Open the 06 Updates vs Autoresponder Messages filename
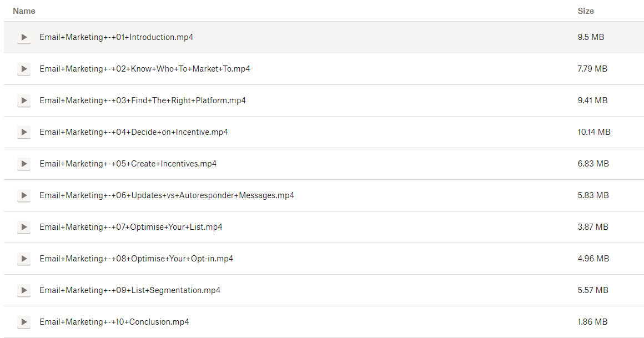Viewport: 644px width, 338px height. pyautogui.click(x=167, y=195)
